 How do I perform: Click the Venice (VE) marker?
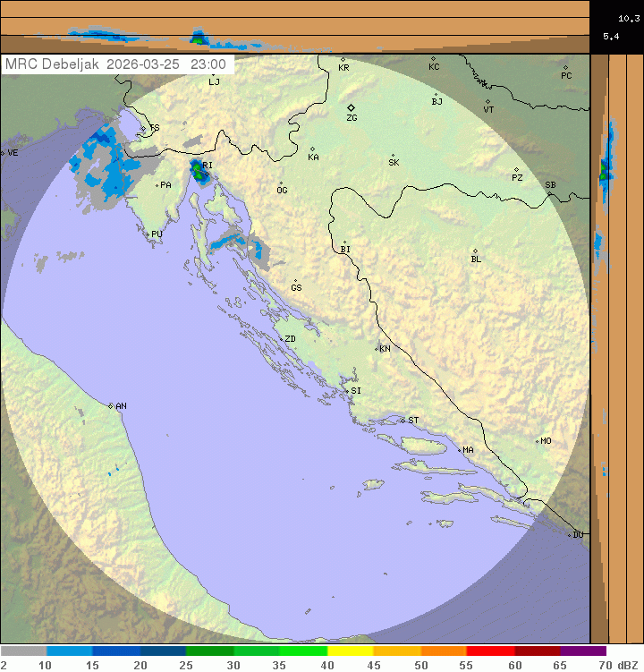coord(4,153)
